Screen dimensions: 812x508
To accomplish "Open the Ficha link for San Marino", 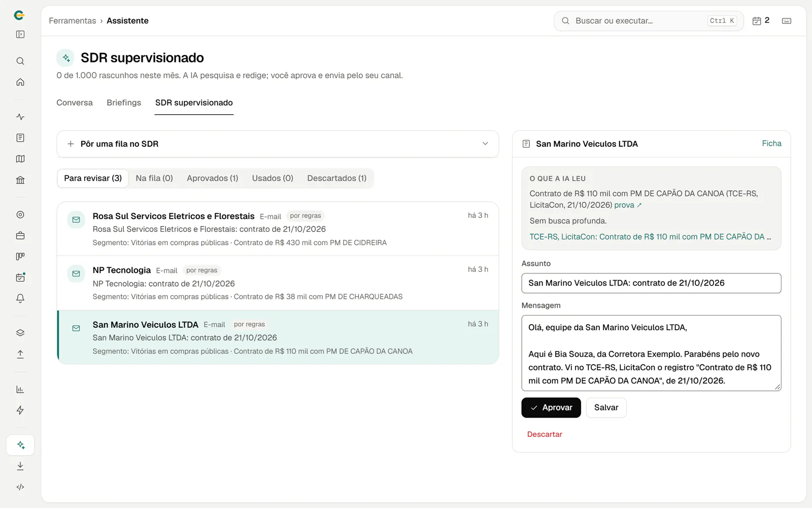I will [771, 144].
